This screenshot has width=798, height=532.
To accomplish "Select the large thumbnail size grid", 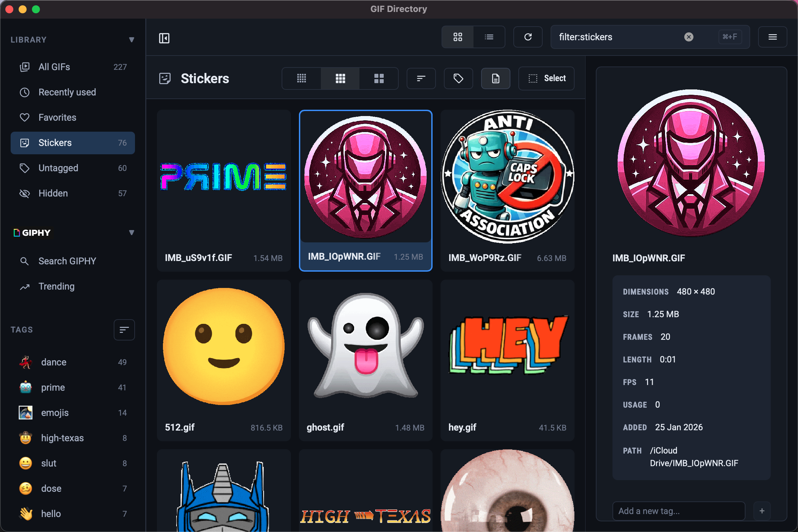I will click(x=379, y=78).
